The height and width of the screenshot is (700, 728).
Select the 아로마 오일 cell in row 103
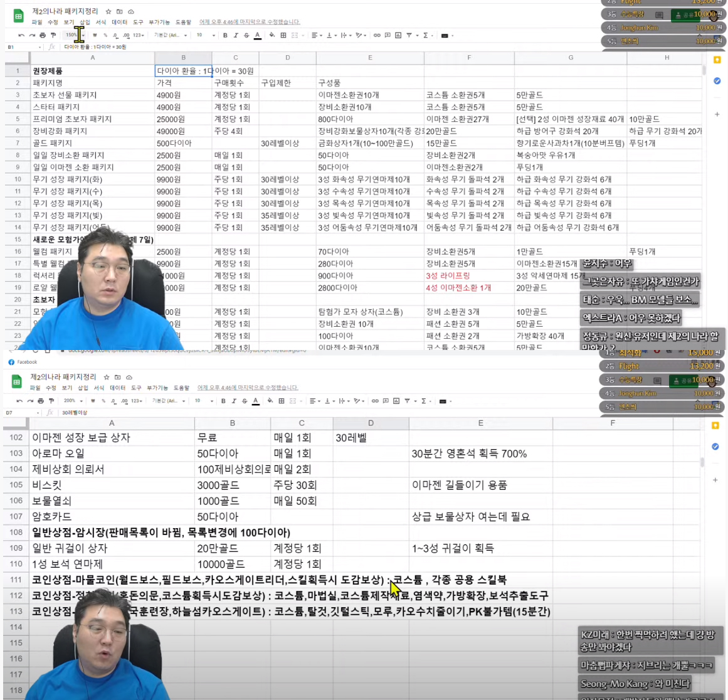(112, 454)
